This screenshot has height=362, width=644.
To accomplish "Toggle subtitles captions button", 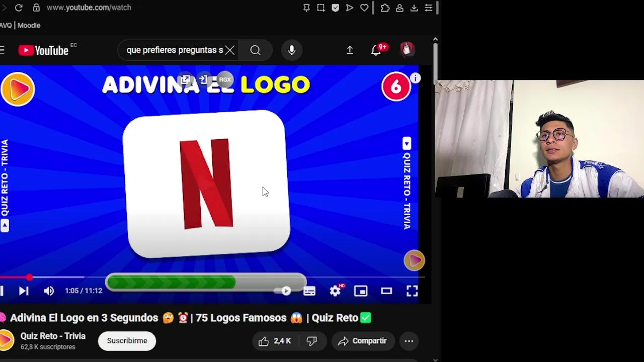I will tap(309, 291).
